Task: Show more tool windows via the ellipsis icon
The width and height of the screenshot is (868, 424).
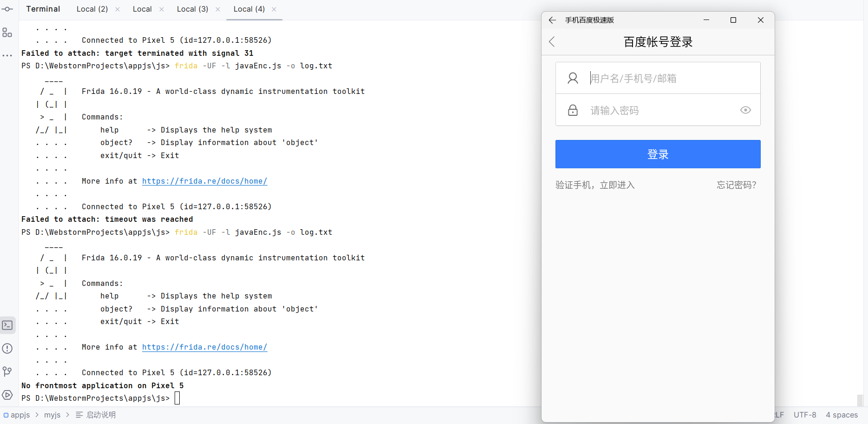Action: 7,55
